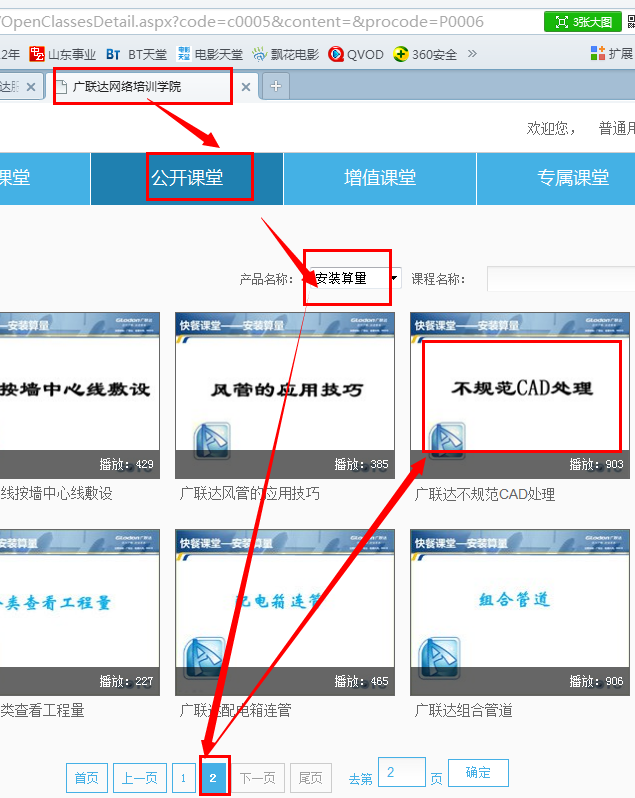Open the 扩展 extensions button
635x798 pixels.
(x=612, y=53)
